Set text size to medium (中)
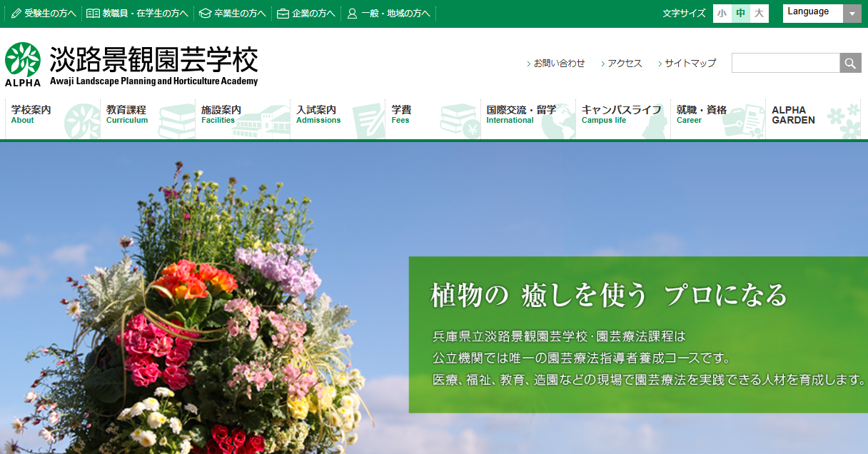 (x=741, y=14)
